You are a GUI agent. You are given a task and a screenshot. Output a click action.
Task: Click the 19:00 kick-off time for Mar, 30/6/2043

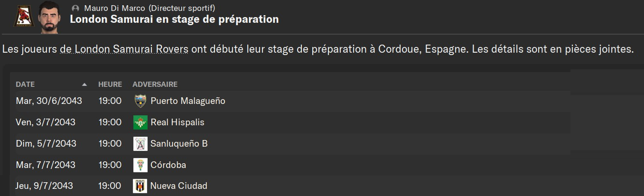110,101
